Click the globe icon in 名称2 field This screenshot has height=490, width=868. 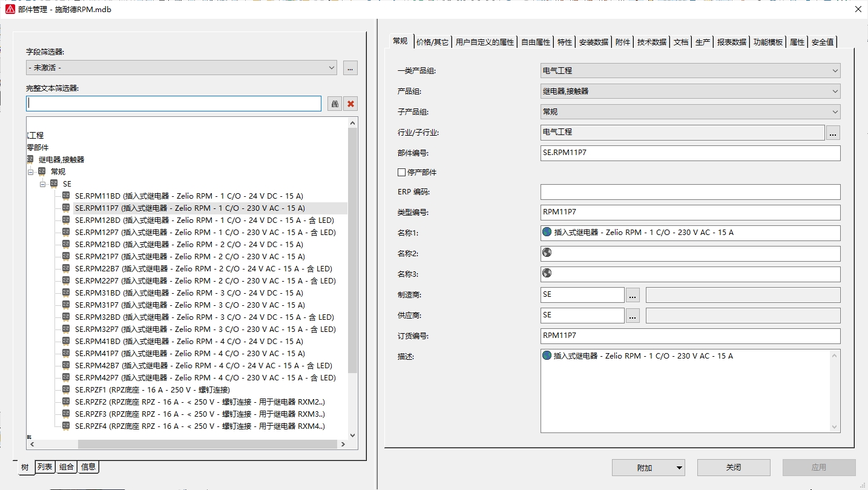pos(547,253)
